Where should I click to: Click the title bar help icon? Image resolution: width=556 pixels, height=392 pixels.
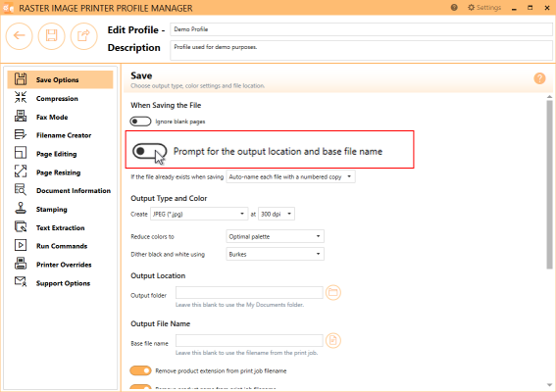coord(454,8)
